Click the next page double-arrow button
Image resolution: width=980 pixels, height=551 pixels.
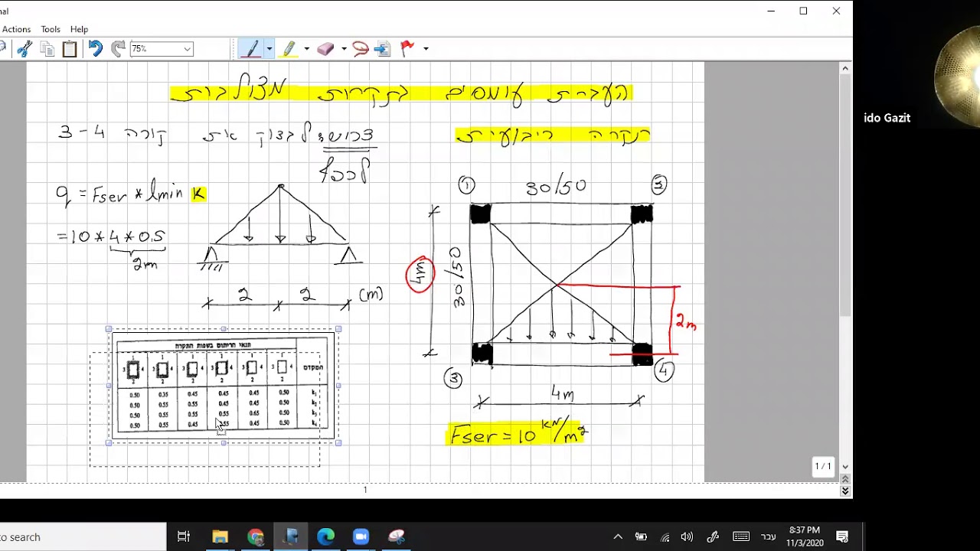845,491
